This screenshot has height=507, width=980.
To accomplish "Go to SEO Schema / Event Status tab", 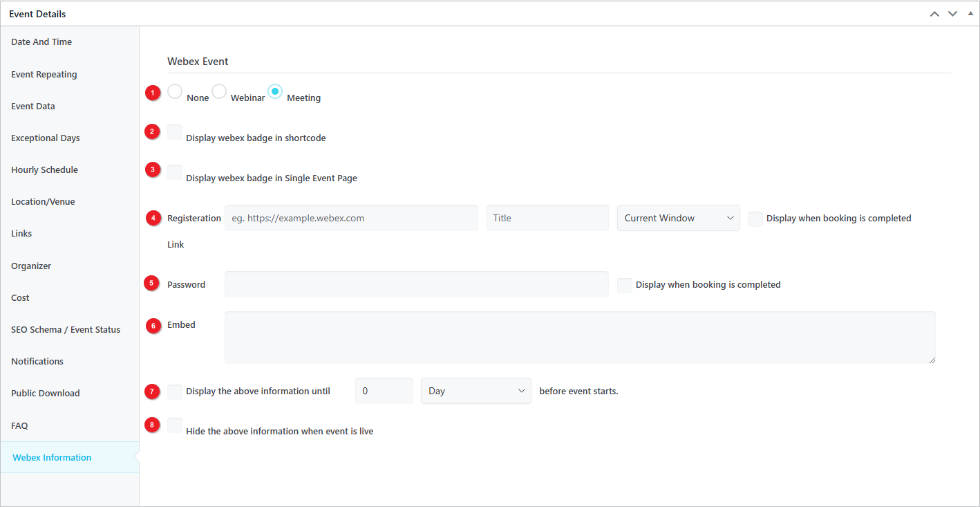I will (66, 330).
